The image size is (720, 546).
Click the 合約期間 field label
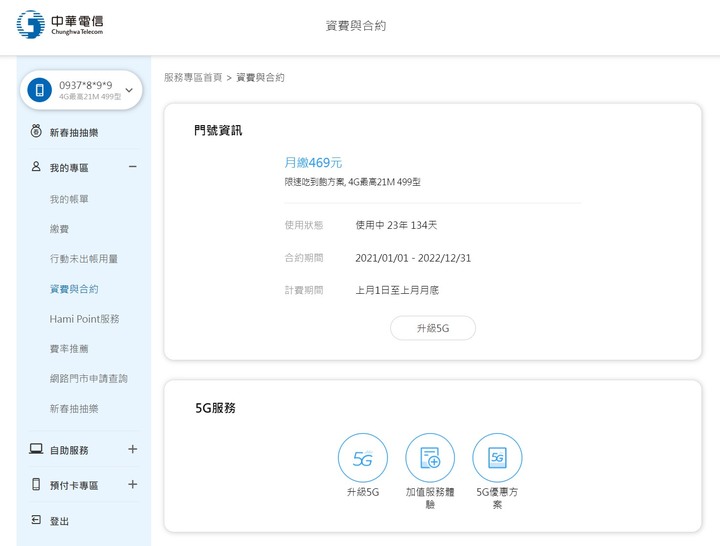click(304, 258)
